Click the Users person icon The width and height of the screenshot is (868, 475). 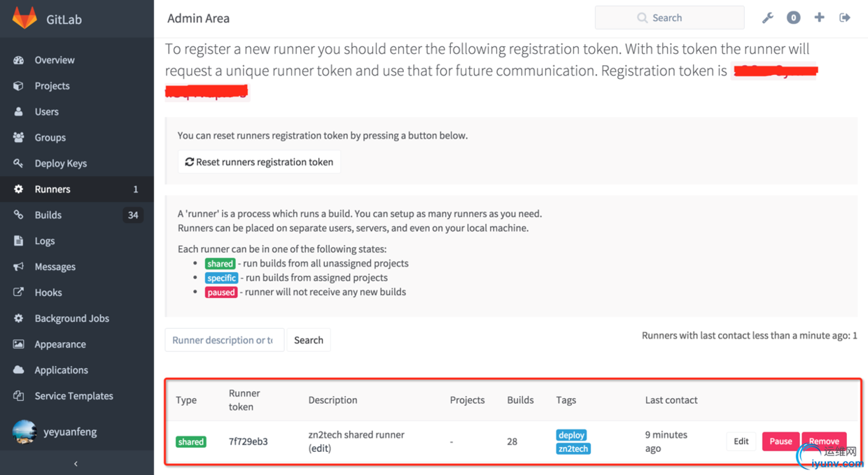(19, 112)
